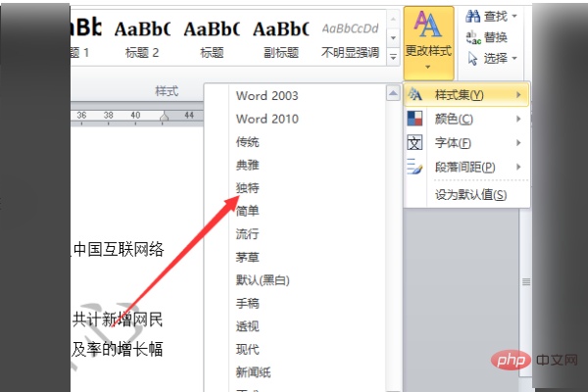Click the Colors (颜色) palette icon
Screen dimensions: 588x392
tap(416, 119)
